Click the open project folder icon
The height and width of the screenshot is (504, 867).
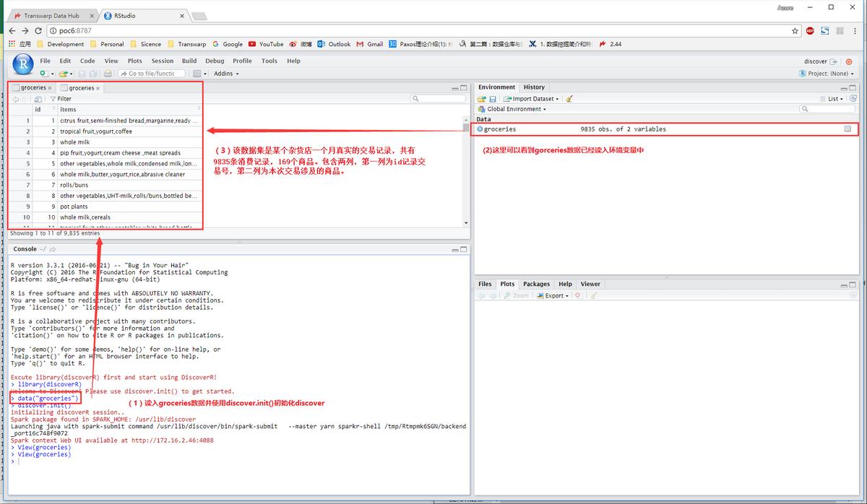(64, 74)
